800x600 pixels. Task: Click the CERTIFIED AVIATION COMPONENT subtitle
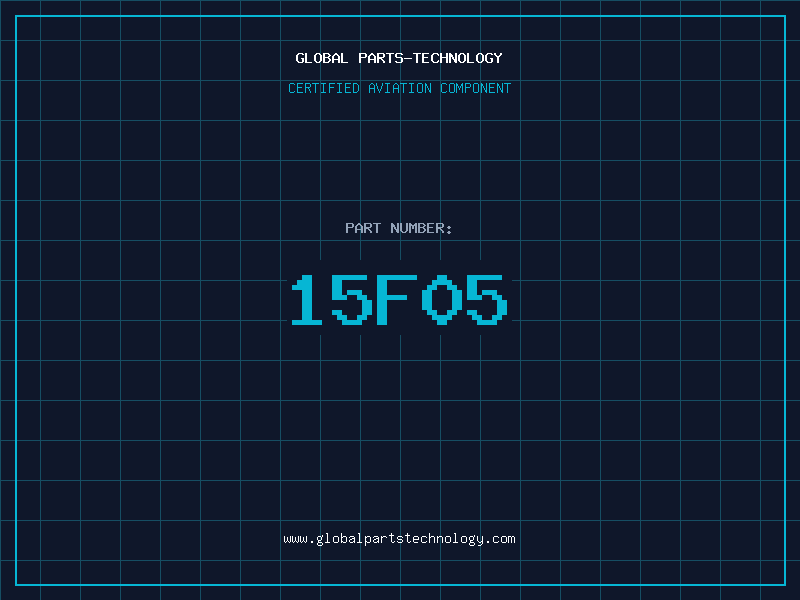(399, 88)
